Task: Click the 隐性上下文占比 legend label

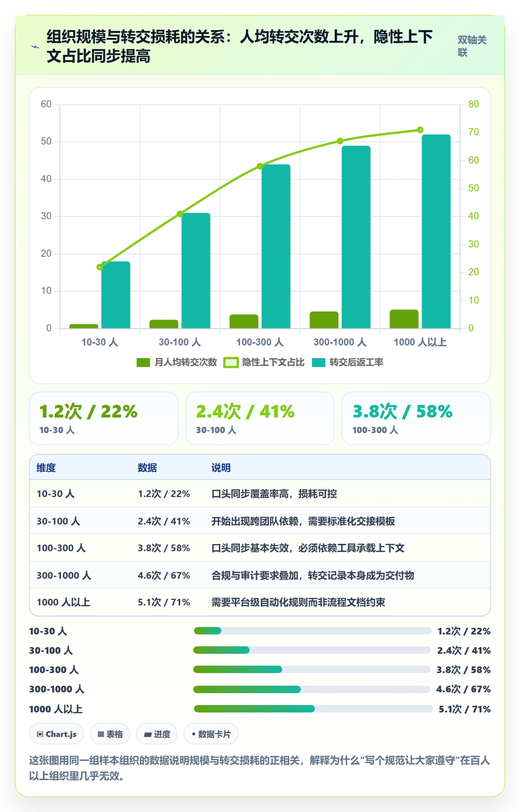Action: tap(273, 363)
